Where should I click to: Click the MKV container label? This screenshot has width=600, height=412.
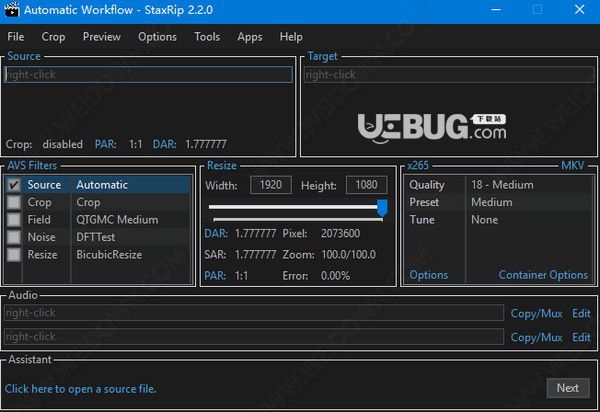coord(572,165)
